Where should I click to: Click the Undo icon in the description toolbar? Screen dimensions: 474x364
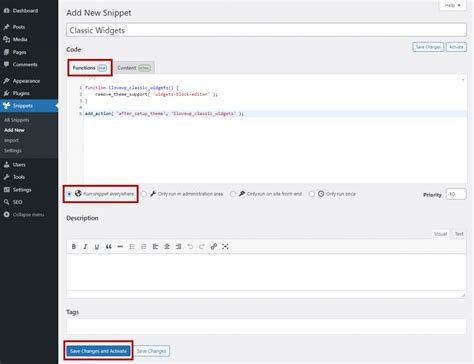coord(190,247)
